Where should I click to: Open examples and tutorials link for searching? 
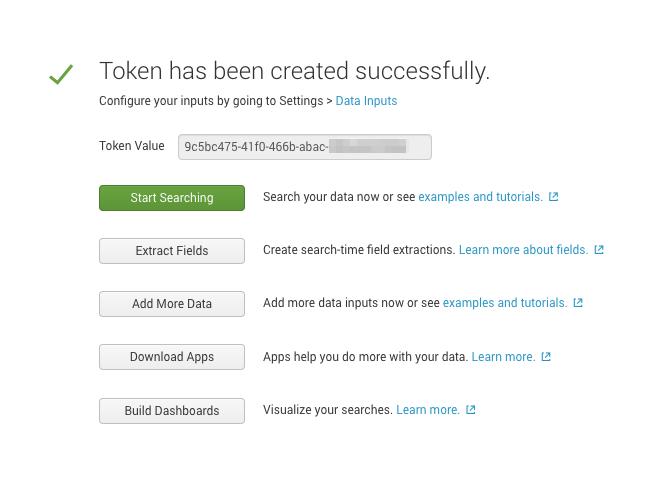[480, 197]
